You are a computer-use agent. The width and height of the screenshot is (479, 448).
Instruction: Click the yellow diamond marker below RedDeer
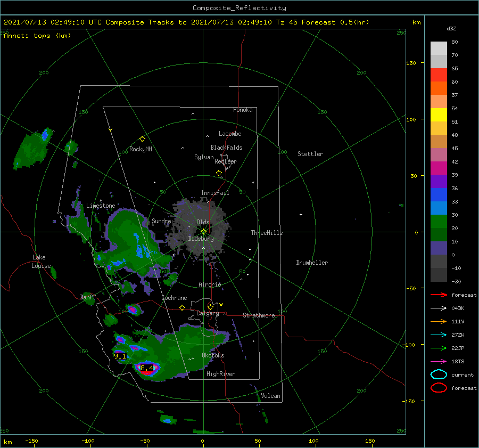coord(219,173)
